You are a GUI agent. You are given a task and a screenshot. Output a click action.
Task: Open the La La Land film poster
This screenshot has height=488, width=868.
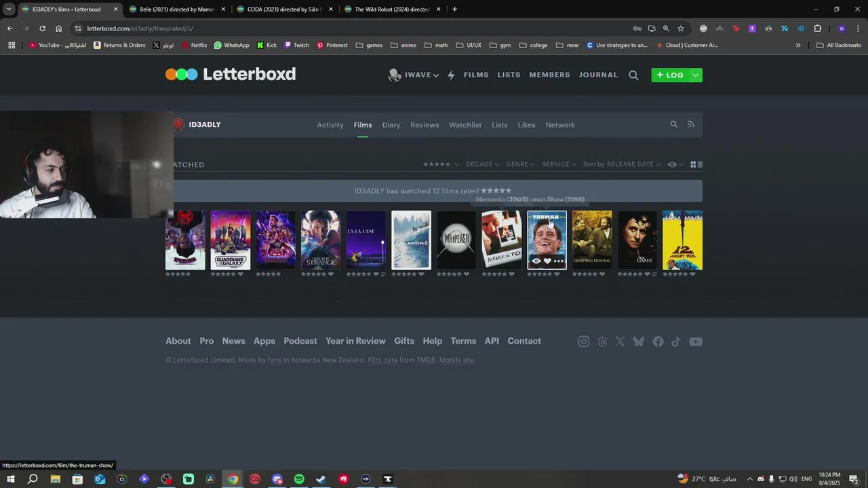coord(366,240)
